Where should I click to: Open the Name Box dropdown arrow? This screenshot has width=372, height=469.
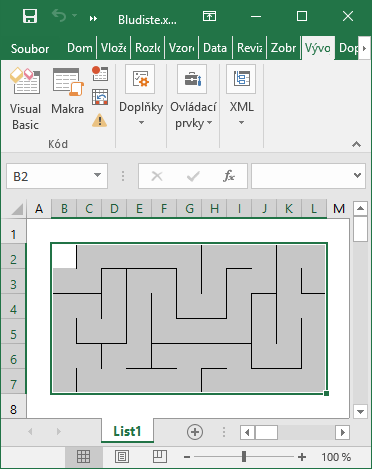[97, 175]
